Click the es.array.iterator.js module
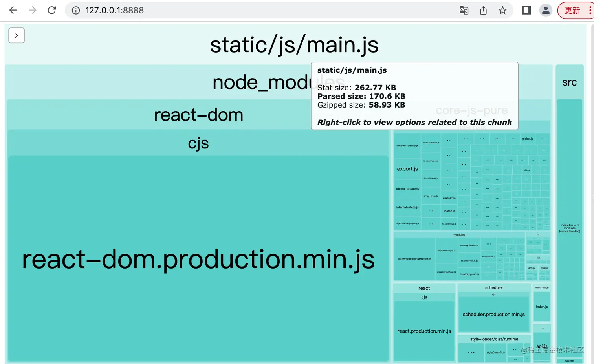 point(469,245)
